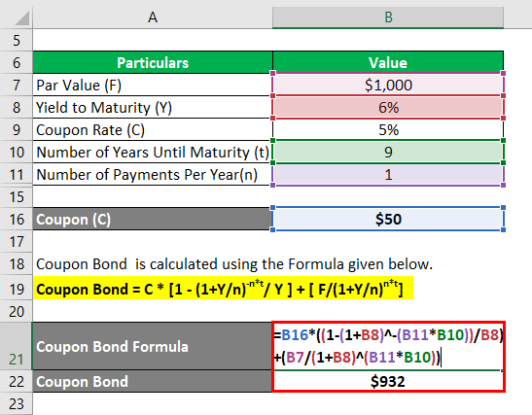Select row 18 header

[x=17, y=263]
